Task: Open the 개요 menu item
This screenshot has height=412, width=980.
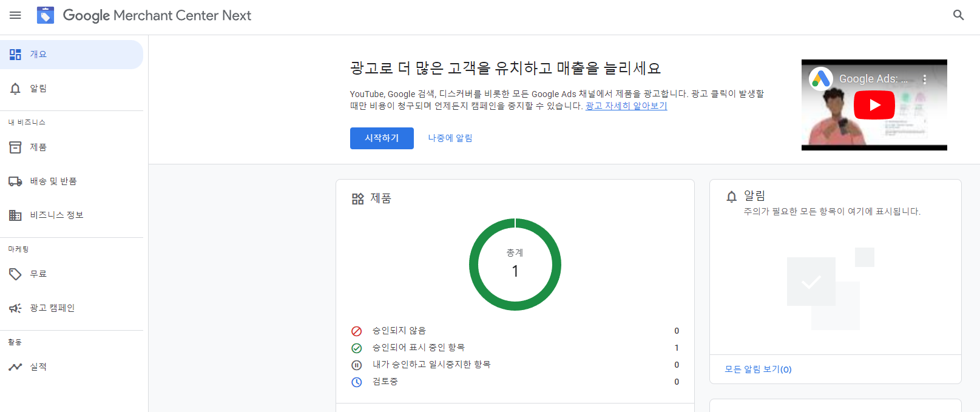Action: coord(72,55)
